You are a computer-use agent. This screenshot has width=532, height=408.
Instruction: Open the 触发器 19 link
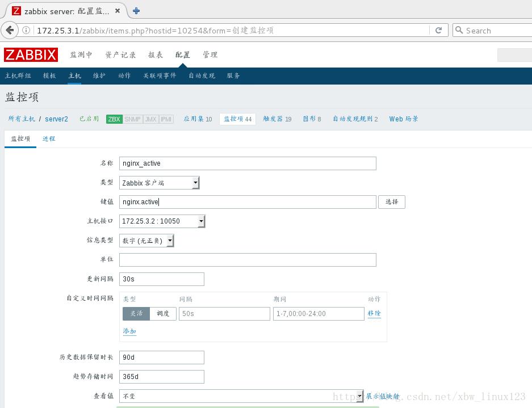pyautogui.click(x=277, y=119)
